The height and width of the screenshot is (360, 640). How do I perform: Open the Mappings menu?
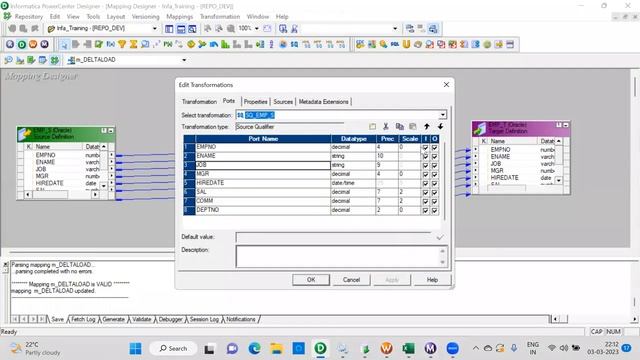180,17
